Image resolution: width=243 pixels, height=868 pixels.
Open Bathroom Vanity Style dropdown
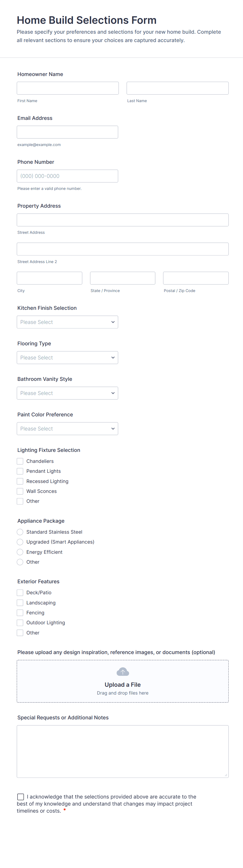[67, 393]
